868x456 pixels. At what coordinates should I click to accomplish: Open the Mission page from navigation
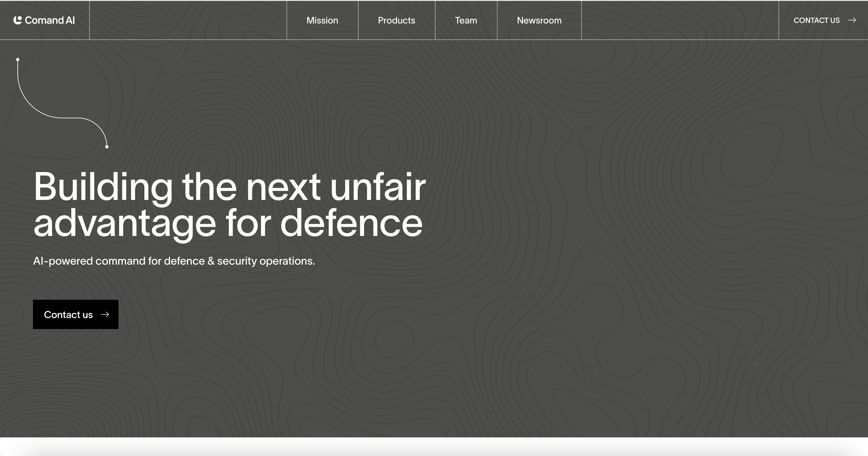point(322,20)
